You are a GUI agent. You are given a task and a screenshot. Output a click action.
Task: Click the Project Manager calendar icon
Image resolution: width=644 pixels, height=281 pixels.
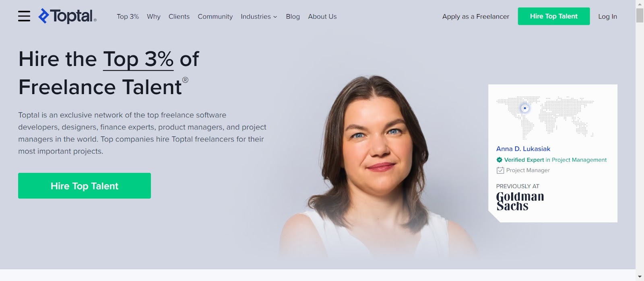click(x=500, y=170)
